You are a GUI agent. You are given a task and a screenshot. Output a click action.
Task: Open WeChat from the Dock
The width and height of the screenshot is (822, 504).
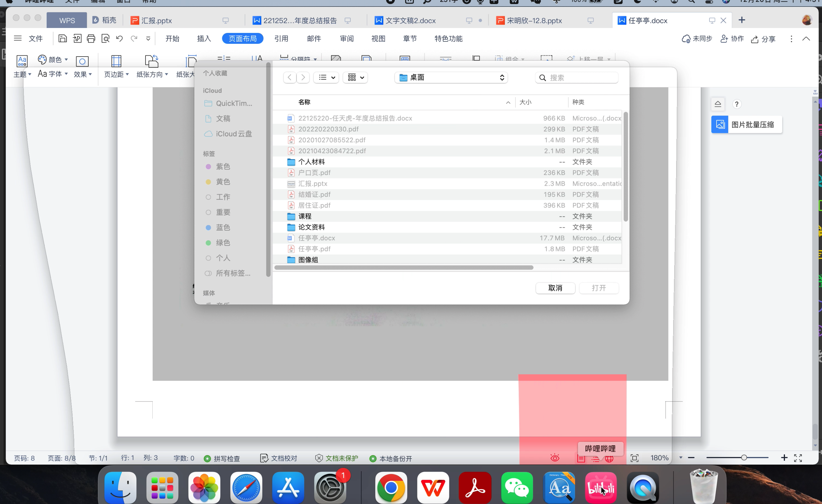click(x=517, y=488)
